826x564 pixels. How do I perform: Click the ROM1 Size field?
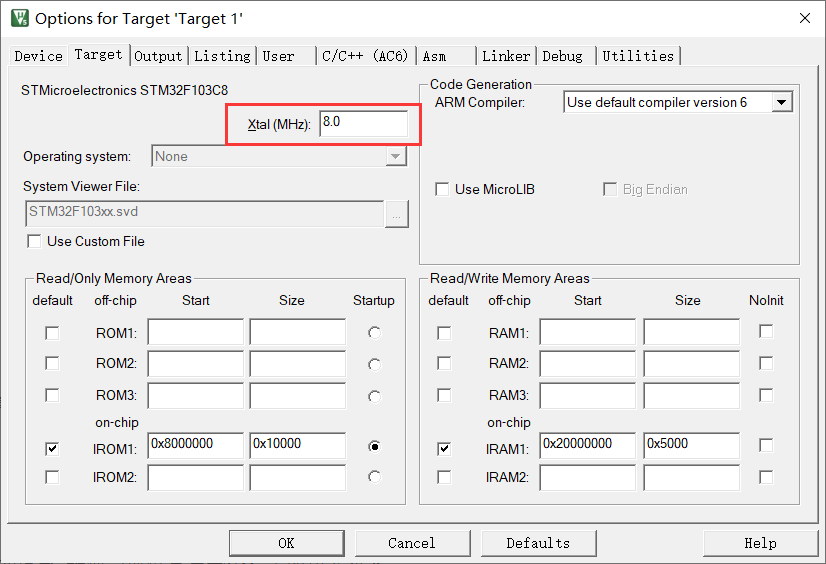[298, 331]
